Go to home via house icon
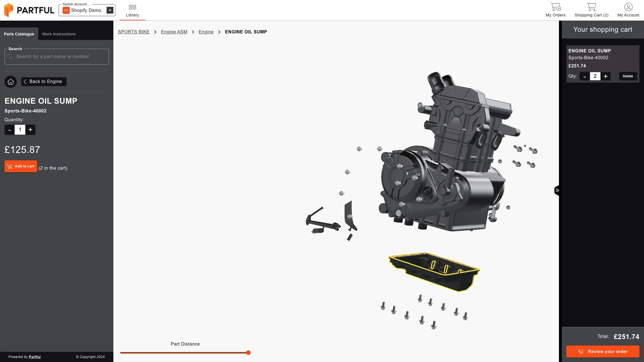644x362 pixels. (10, 82)
